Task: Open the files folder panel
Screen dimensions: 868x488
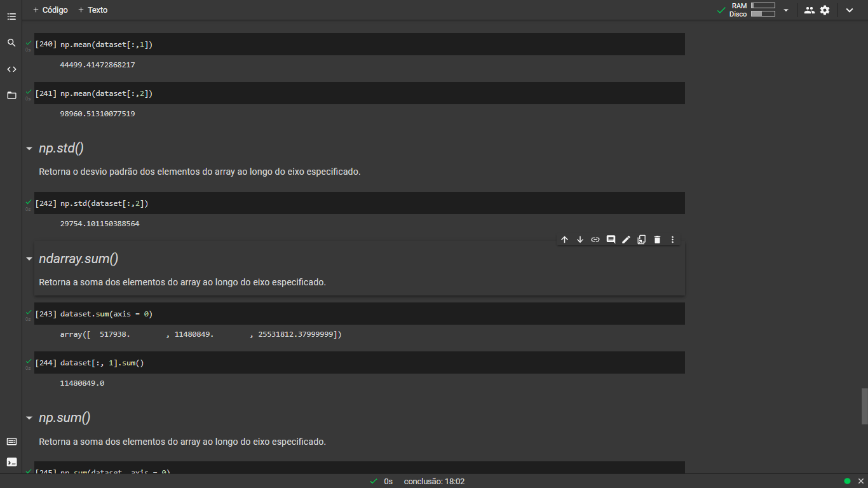Action: pyautogui.click(x=11, y=95)
